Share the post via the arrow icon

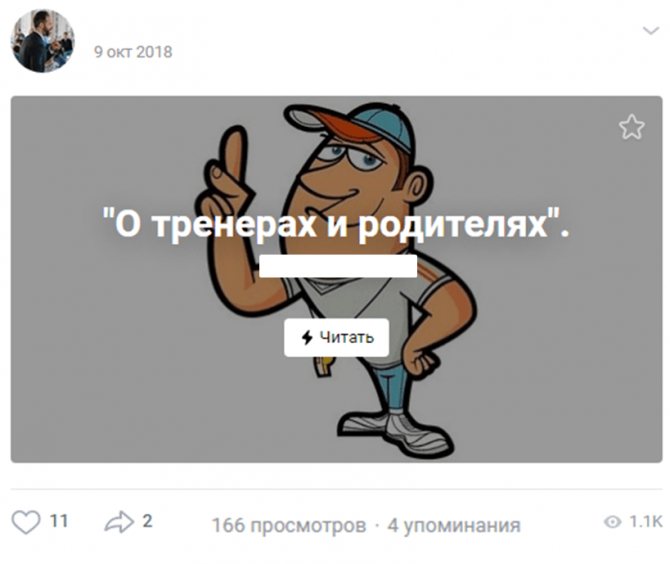coord(119,522)
